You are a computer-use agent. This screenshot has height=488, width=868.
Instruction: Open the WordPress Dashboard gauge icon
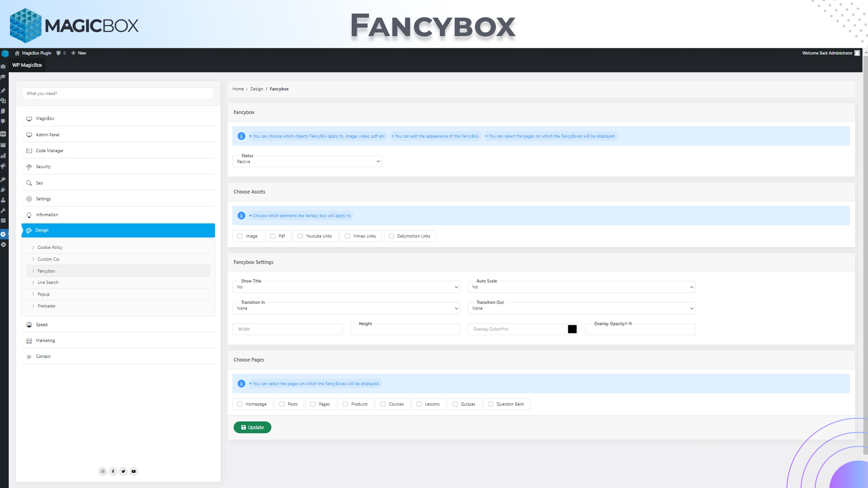tap(3, 66)
